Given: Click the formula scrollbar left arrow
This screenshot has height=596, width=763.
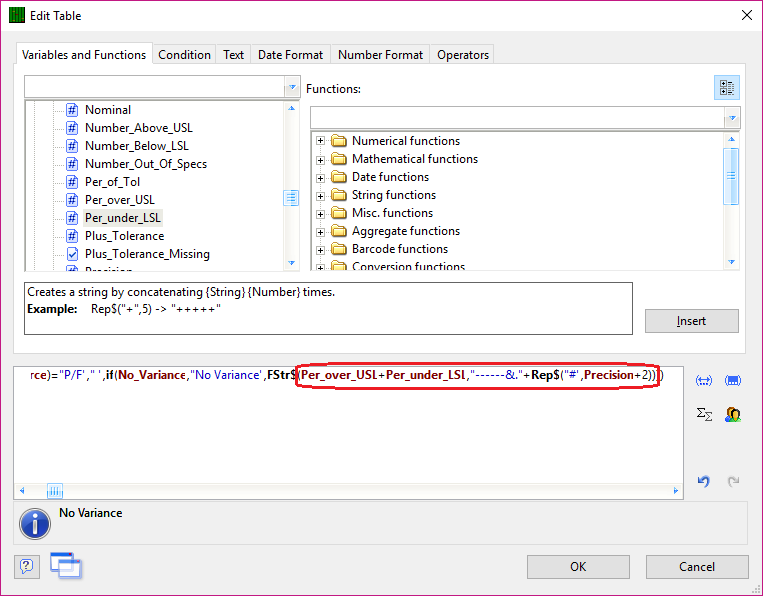Looking at the screenshot, I should tap(22, 490).
